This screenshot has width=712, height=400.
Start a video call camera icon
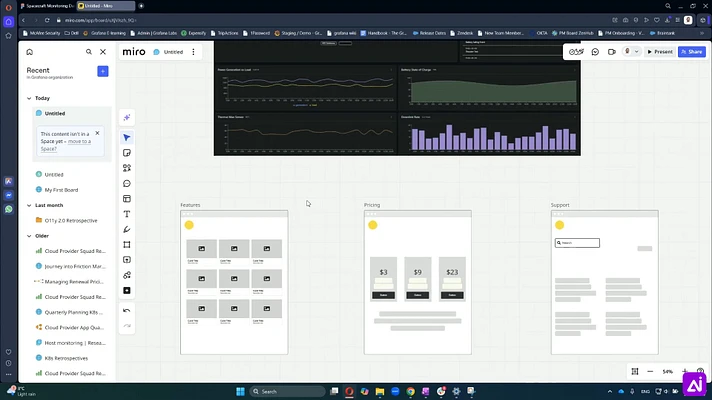click(612, 52)
